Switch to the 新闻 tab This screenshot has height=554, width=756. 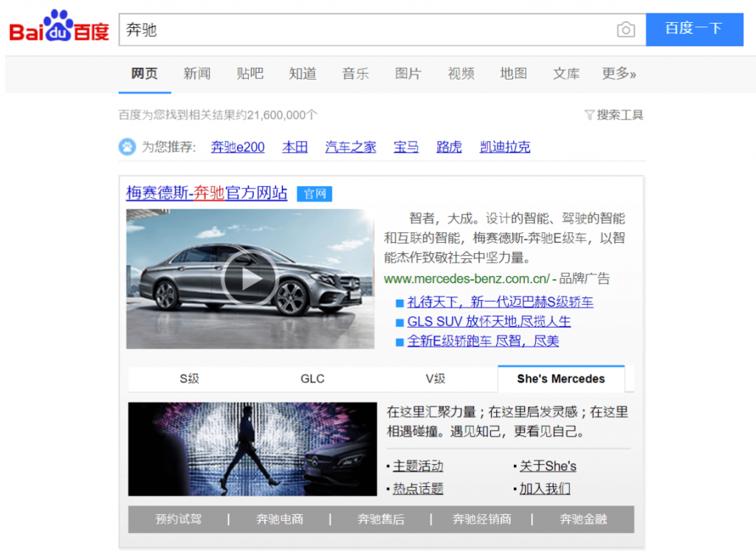(197, 74)
